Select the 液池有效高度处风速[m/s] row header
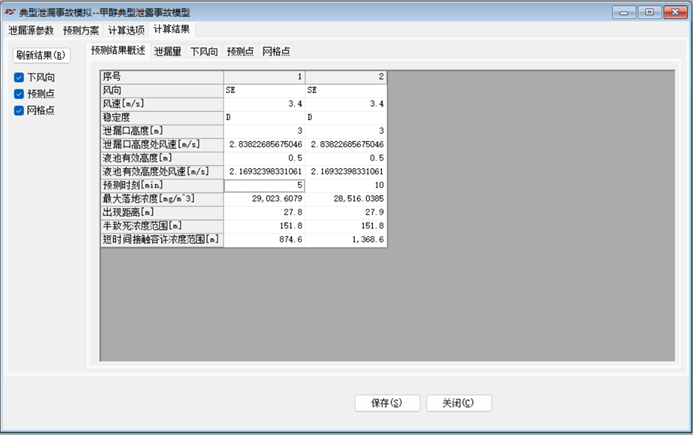The image size is (693, 435). click(x=162, y=172)
